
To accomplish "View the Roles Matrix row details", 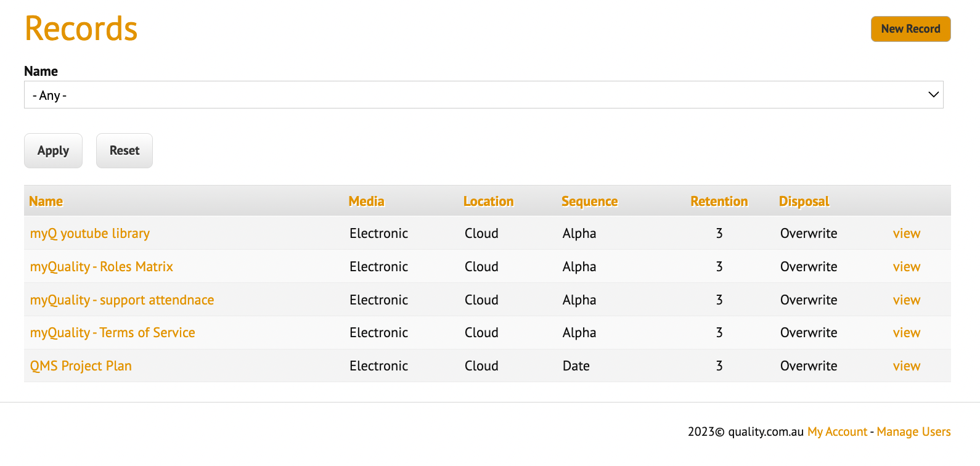I will pos(906,267).
